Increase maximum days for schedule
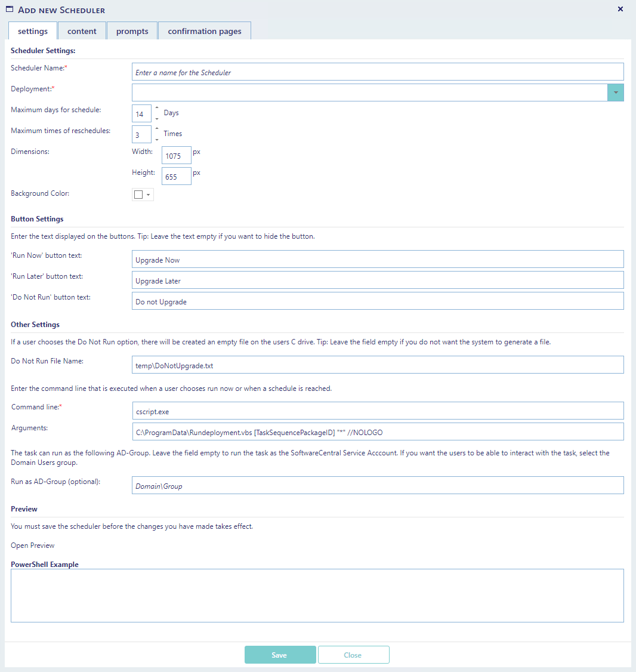This screenshot has width=636, height=672. point(156,108)
